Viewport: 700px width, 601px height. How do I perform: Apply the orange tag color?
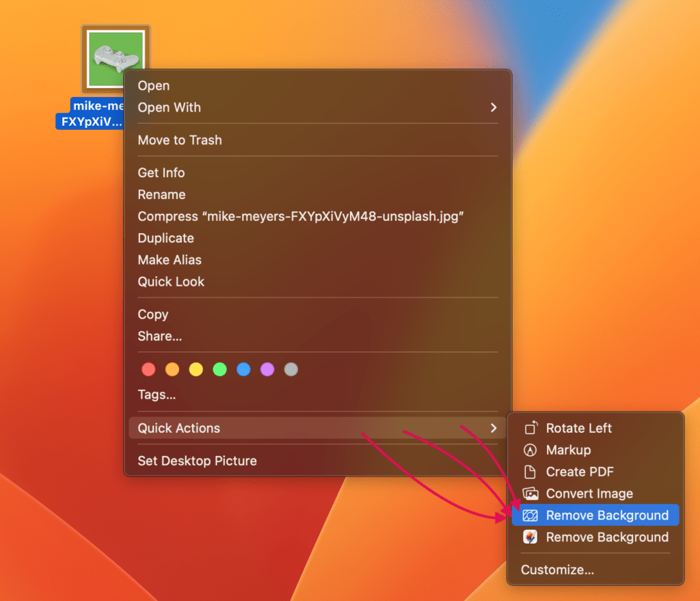point(172,370)
